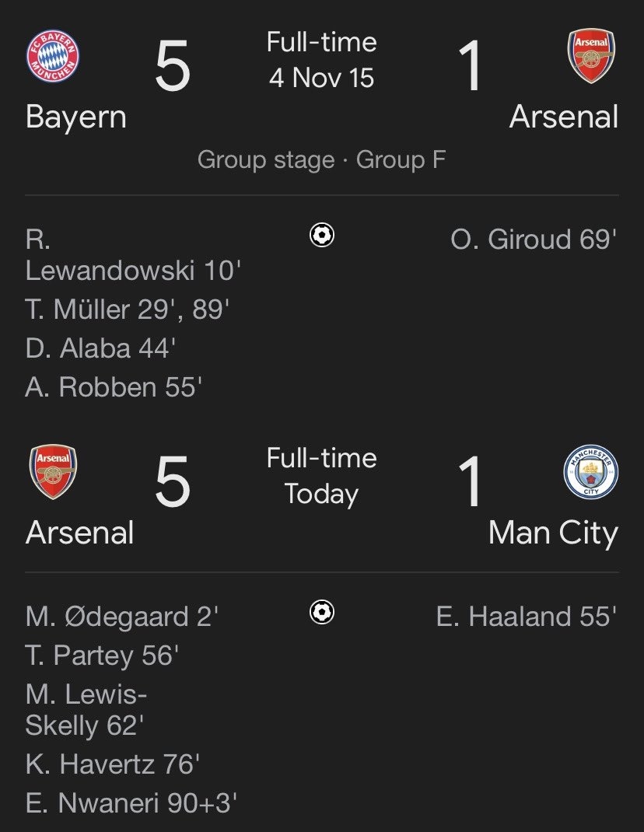Click the Full-time Today status text
644x832 pixels.
tap(322, 475)
